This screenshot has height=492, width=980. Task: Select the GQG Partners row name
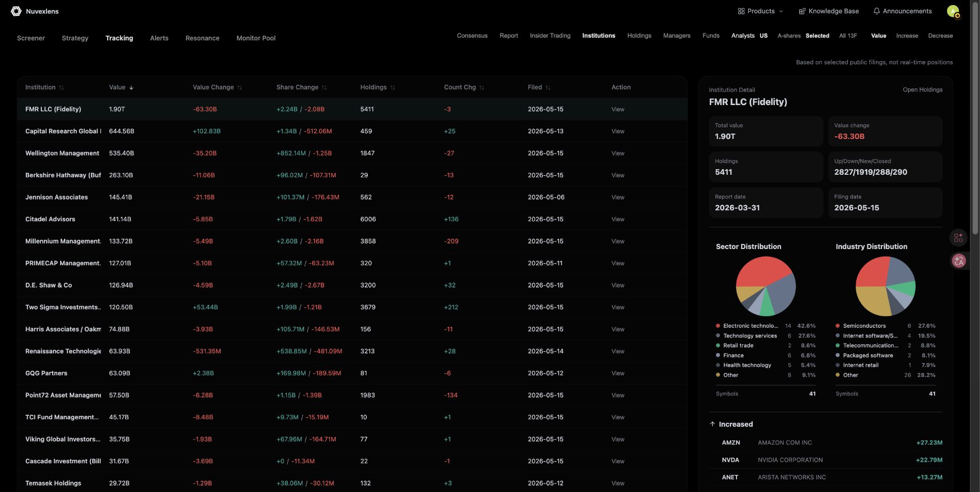click(46, 373)
